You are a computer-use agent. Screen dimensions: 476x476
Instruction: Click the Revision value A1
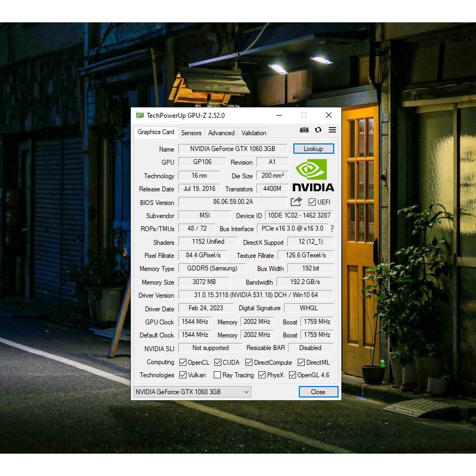(272, 162)
